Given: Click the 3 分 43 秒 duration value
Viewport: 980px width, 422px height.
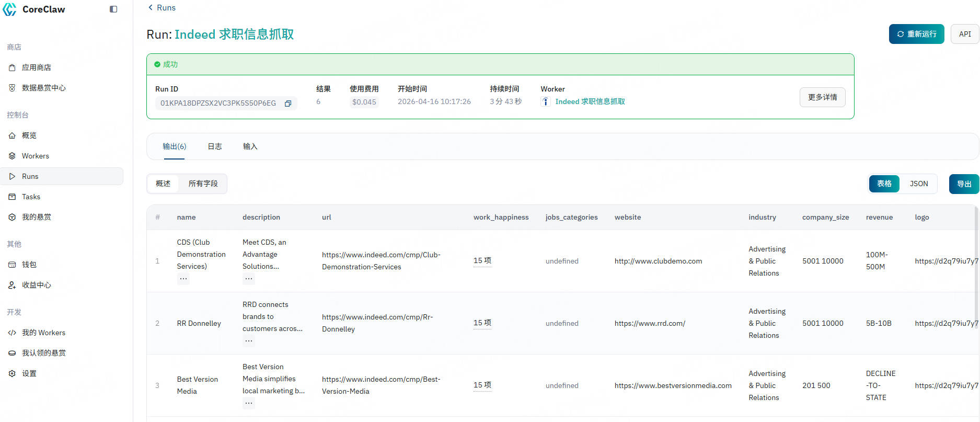Looking at the screenshot, I should [505, 101].
